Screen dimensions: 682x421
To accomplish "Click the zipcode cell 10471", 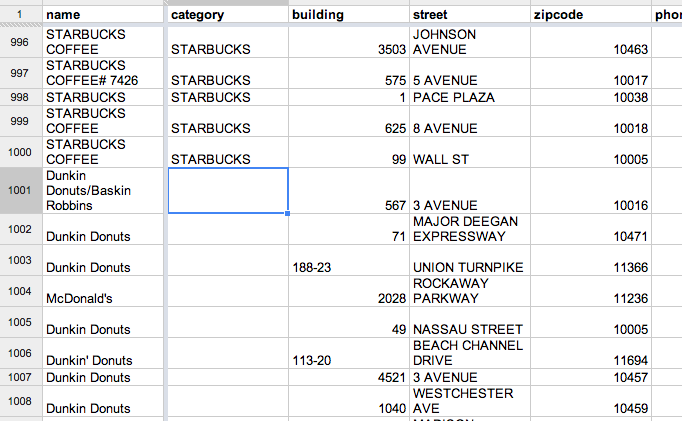I will [591, 229].
